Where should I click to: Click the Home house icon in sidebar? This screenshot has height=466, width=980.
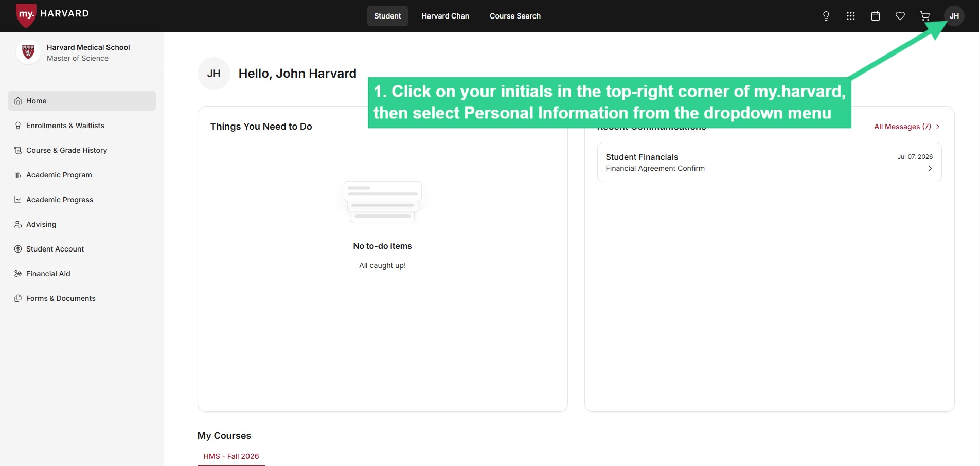(18, 101)
